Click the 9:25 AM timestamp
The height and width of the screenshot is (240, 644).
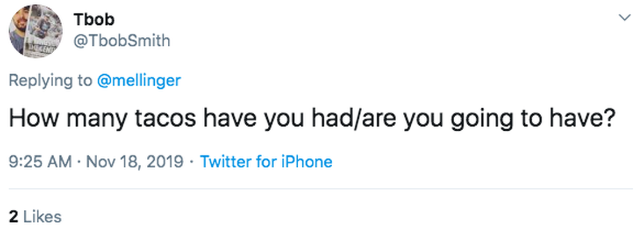point(40,162)
